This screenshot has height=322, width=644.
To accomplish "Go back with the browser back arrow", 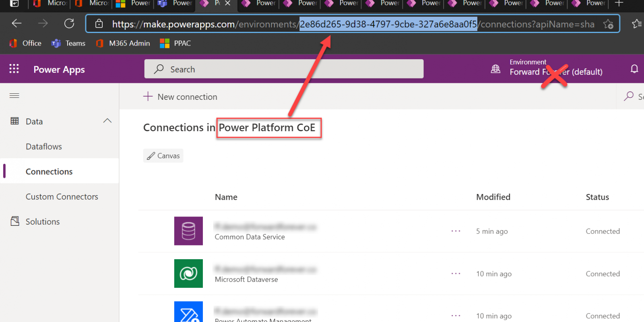I will coord(17,24).
